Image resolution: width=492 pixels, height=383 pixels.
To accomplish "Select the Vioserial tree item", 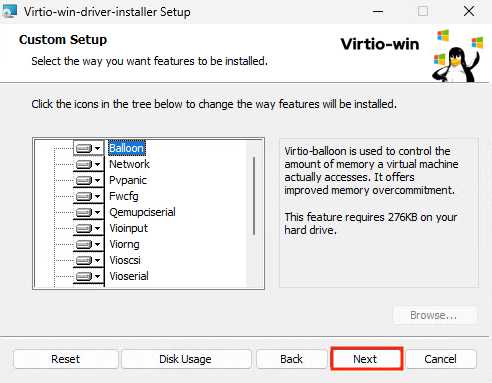I will click(129, 276).
